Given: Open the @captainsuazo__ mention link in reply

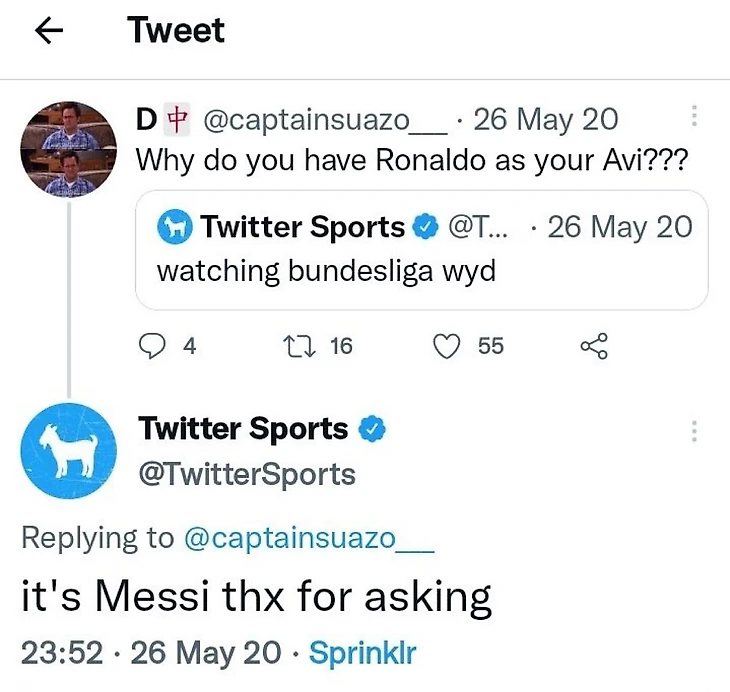Looking at the screenshot, I should (x=309, y=537).
